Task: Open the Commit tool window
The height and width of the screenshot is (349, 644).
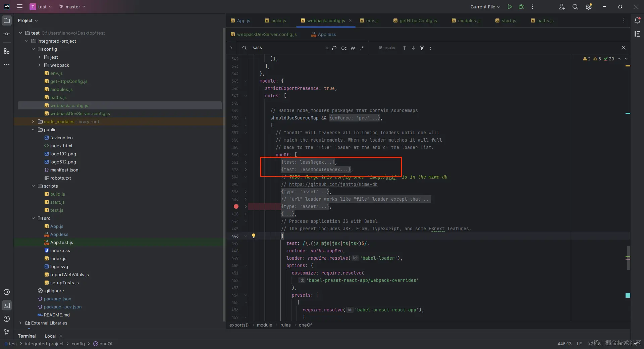Action: (x=7, y=34)
